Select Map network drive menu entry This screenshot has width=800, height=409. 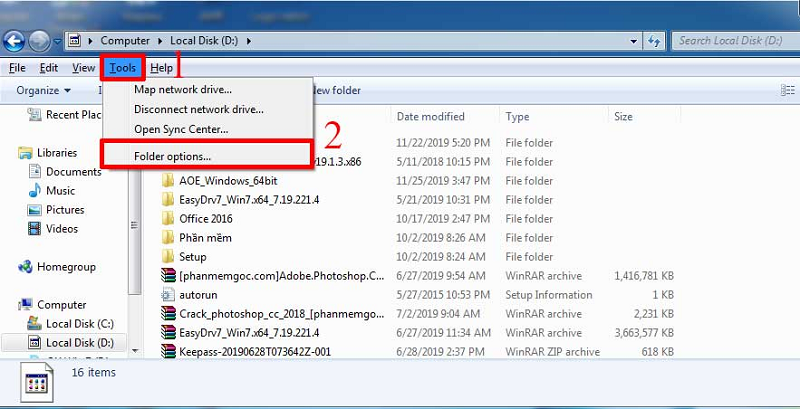(185, 90)
